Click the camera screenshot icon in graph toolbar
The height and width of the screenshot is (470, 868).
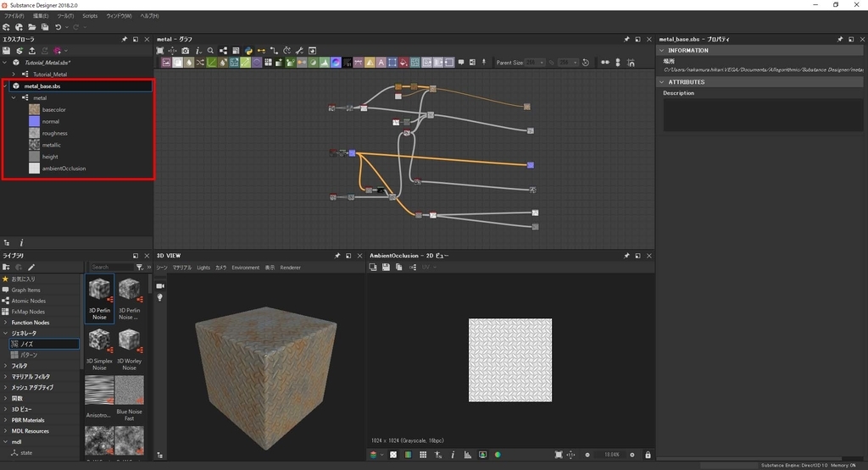tap(186, 51)
